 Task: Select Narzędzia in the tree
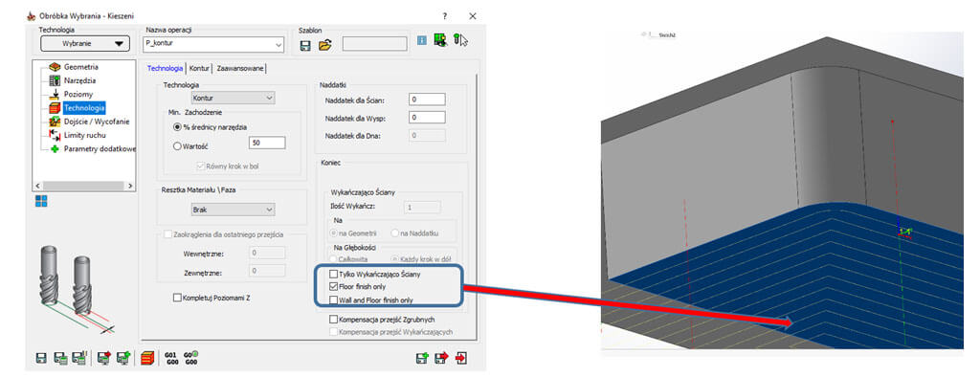click(x=80, y=80)
